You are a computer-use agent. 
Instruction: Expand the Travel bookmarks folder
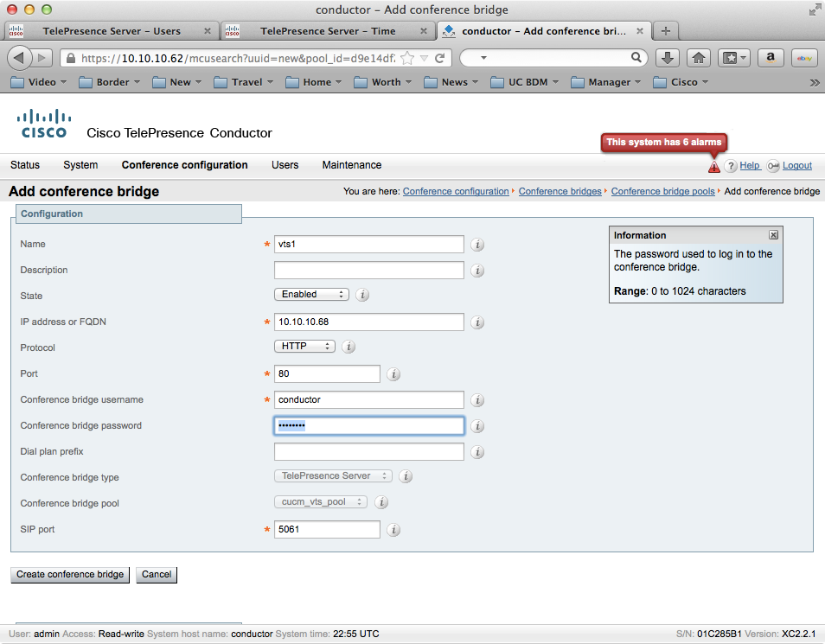point(244,82)
